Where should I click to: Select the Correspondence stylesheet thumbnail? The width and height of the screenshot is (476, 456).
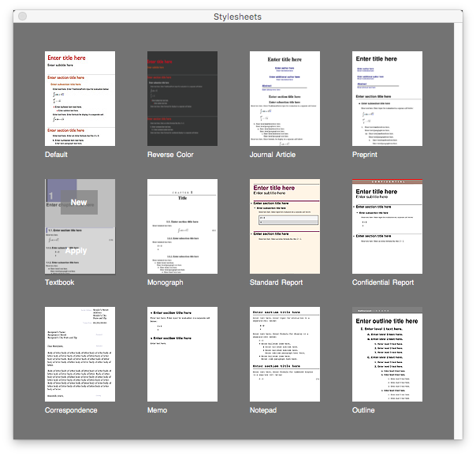pyautogui.click(x=80, y=354)
